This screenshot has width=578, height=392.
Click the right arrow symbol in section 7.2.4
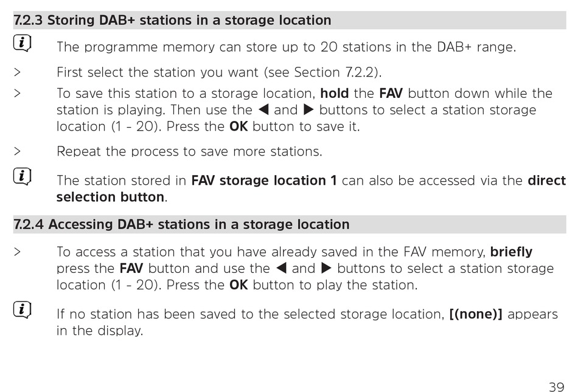click(x=326, y=268)
